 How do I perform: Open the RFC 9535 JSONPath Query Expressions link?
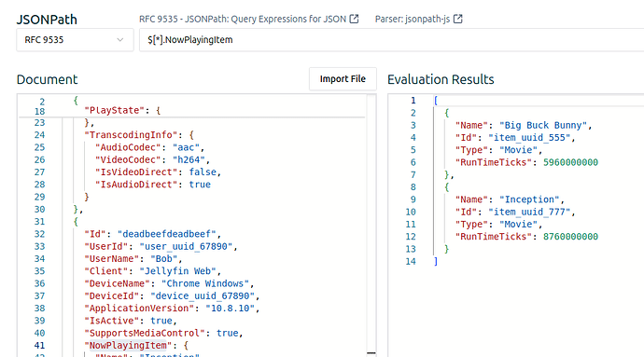tap(243, 19)
